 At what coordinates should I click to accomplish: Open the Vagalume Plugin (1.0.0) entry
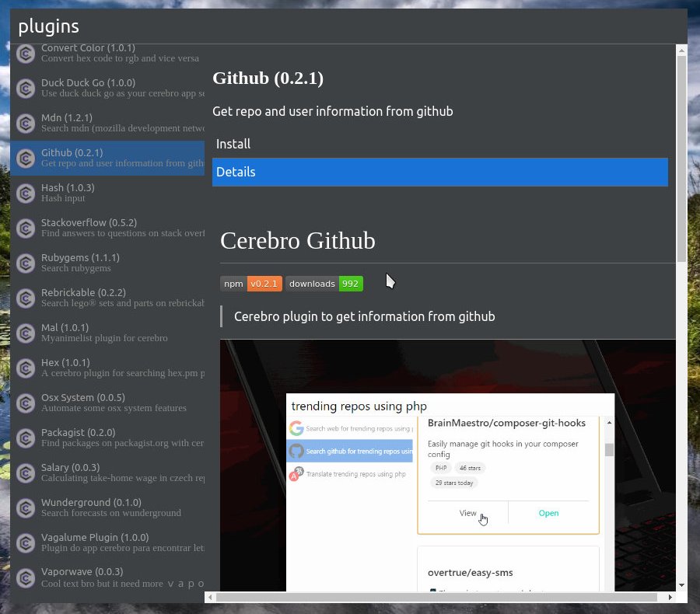[x=107, y=542]
